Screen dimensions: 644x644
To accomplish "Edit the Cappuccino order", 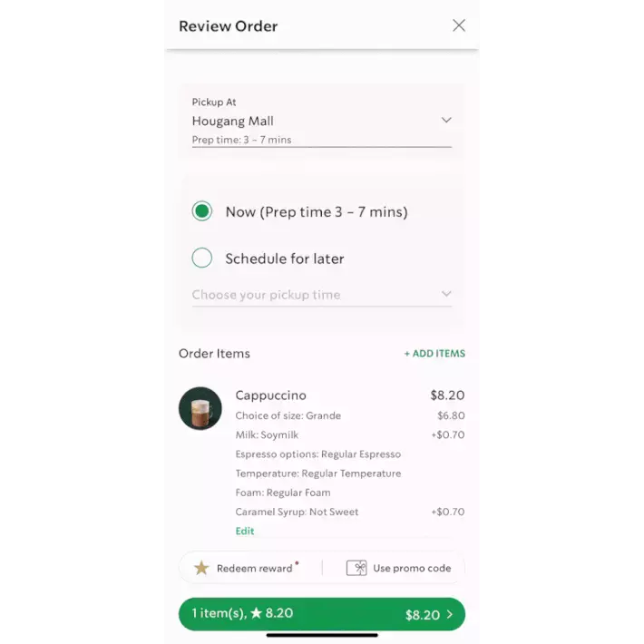I will point(245,531).
